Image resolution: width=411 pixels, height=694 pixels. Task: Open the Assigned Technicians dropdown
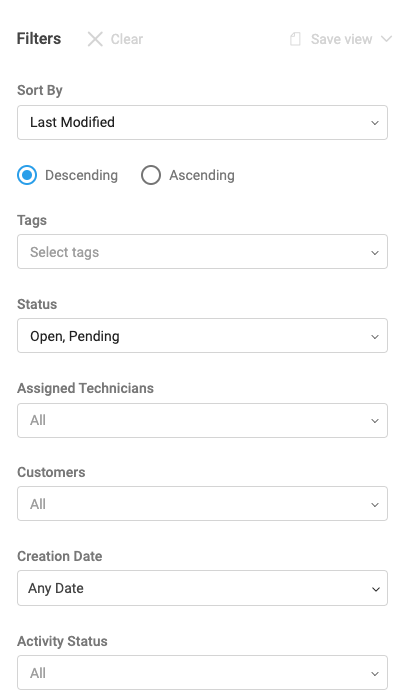click(x=202, y=420)
